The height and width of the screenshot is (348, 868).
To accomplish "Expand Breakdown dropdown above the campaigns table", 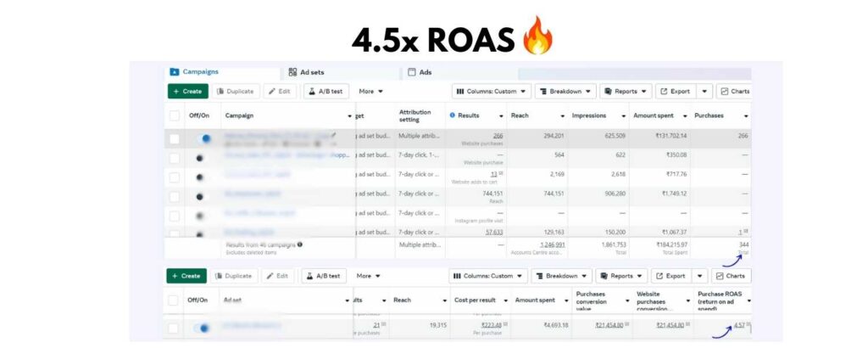I will pyautogui.click(x=588, y=92).
